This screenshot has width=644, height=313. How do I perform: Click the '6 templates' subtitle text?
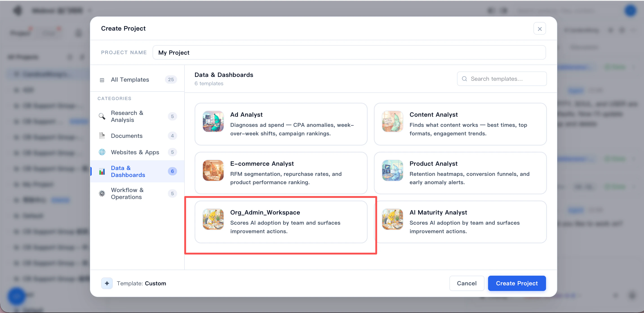click(209, 84)
